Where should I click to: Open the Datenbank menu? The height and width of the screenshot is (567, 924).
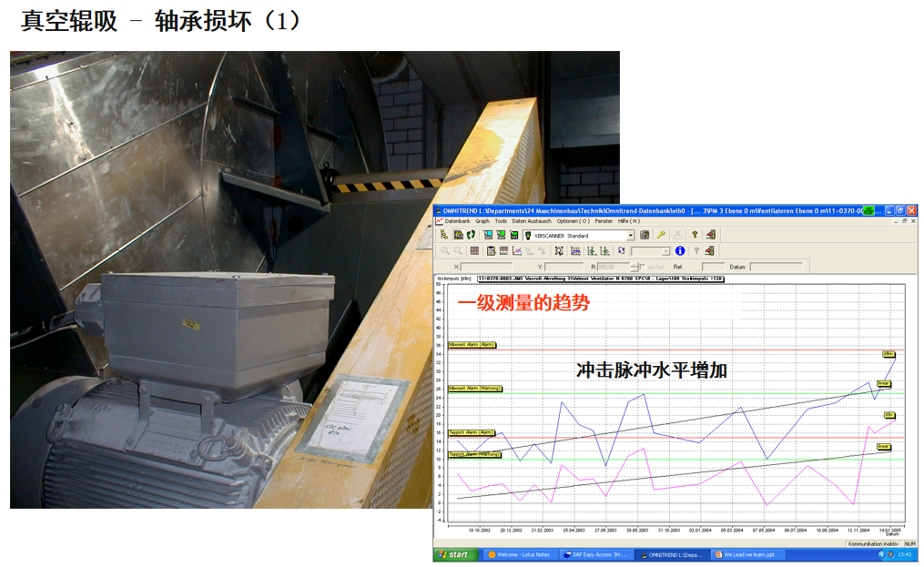click(x=457, y=221)
